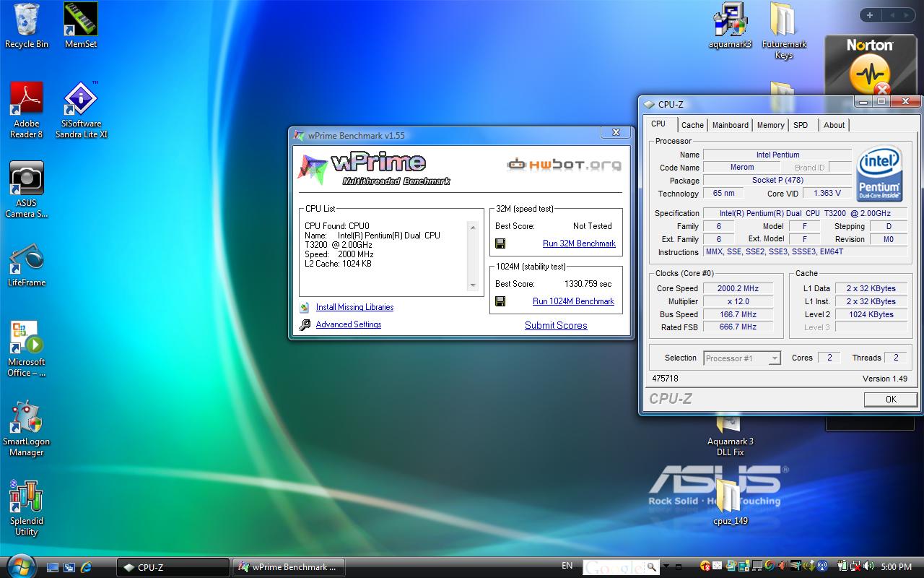Click the Core Speed value 2000.2 MHz
Screen dimensions: 924x578
(x=737, y=288)
